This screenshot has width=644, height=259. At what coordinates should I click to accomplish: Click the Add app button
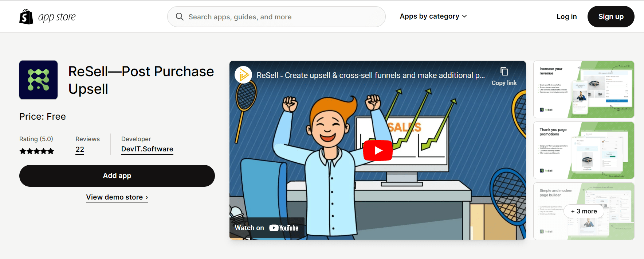117,176
